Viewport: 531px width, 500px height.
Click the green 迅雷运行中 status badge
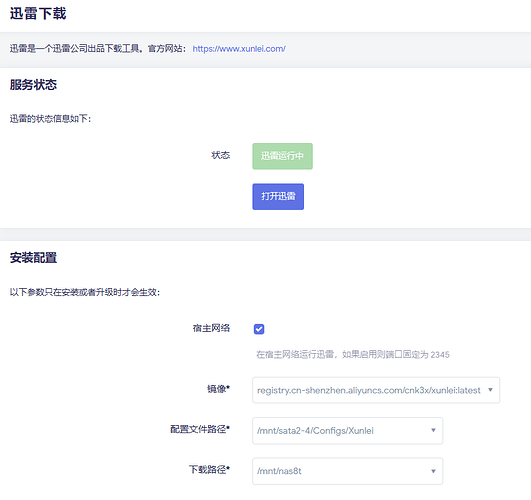[282, 156]
